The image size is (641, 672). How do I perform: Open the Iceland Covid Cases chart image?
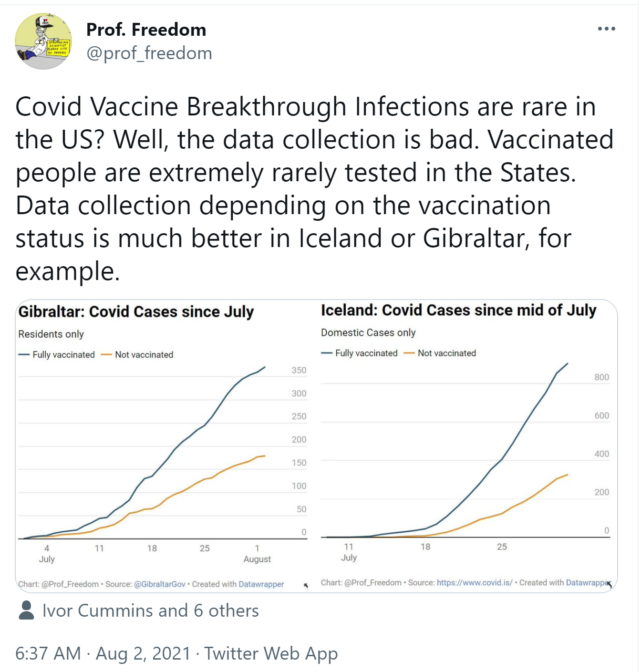(x=465, y=453)
